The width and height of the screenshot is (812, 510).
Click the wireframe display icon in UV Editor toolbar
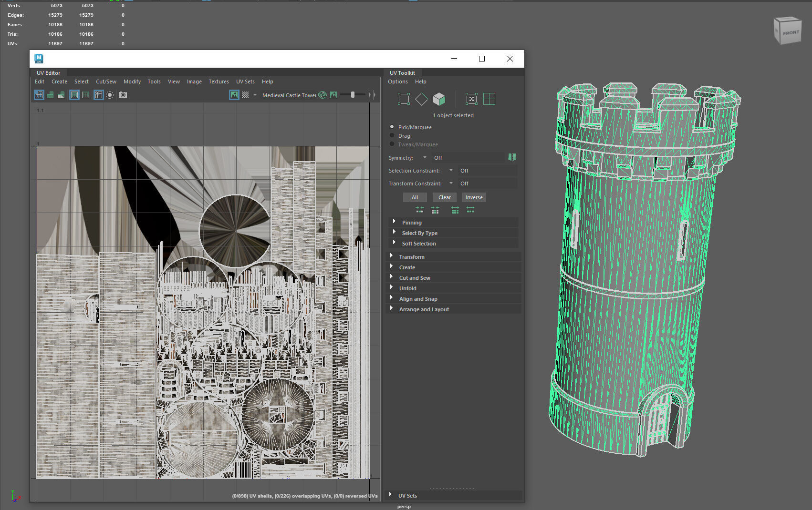click(x=39, y=95)
